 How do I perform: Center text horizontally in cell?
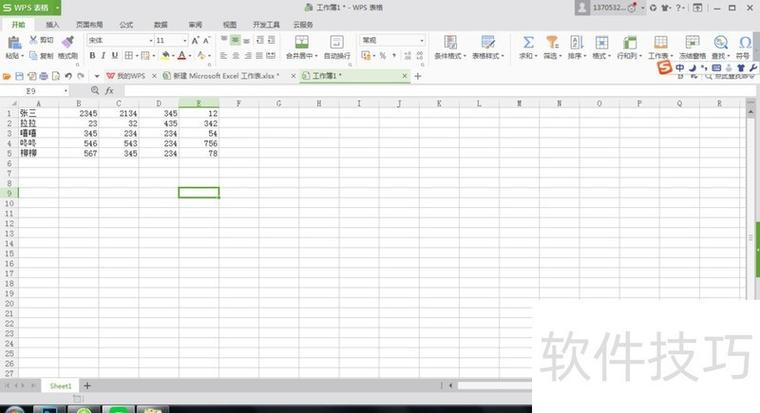(x=236, y=56)
